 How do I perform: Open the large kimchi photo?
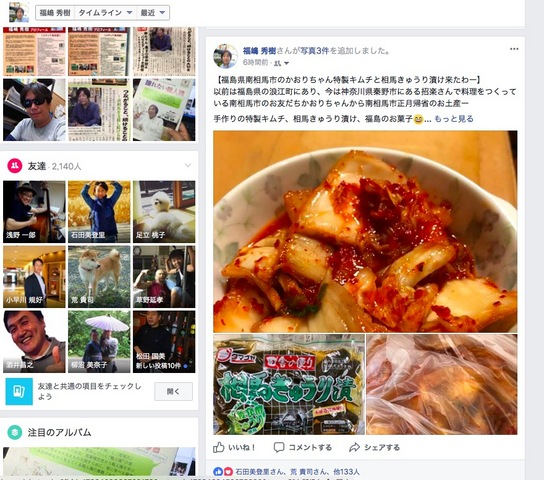365,231
